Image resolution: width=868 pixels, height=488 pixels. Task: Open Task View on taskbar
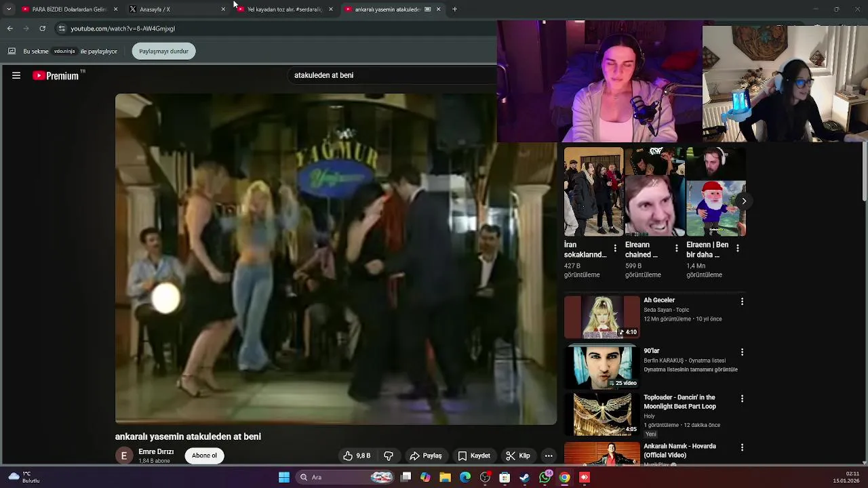(406, 477)
